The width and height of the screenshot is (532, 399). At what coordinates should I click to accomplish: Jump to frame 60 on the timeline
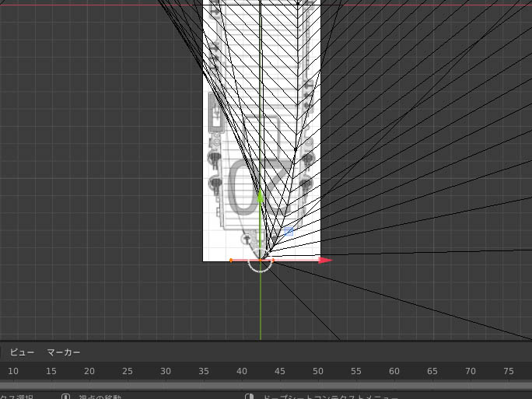394,371
